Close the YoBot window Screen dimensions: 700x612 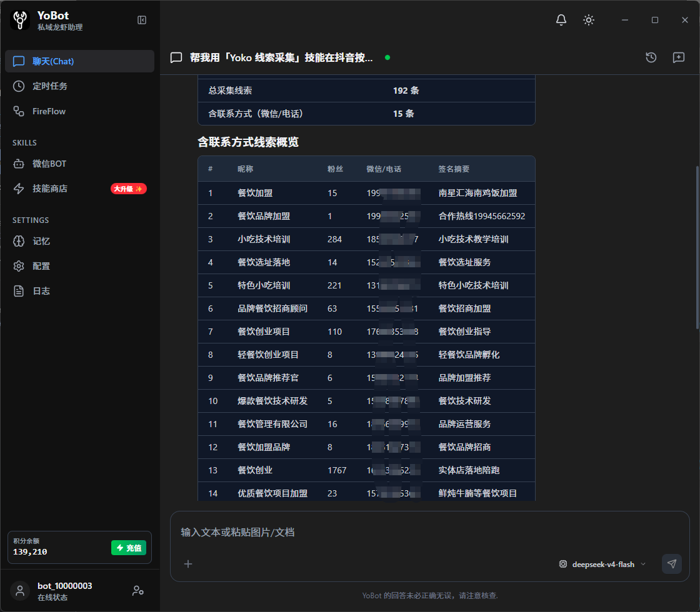click(685, 20)
